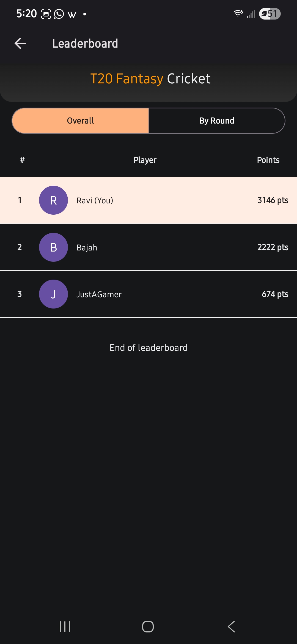Viewport: 297px width, 644px height.
Task: Select the Ravi (You) leaderboard row
Action: (148, 200)
